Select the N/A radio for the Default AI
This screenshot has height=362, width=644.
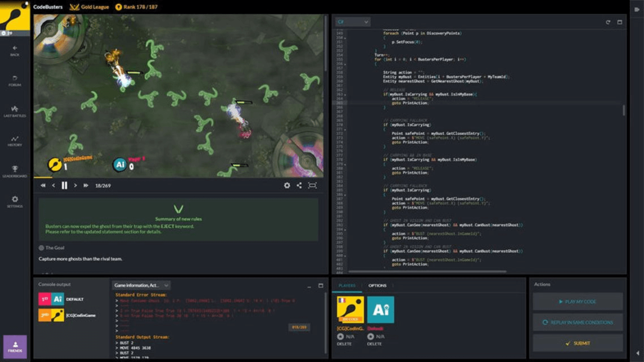371,336
